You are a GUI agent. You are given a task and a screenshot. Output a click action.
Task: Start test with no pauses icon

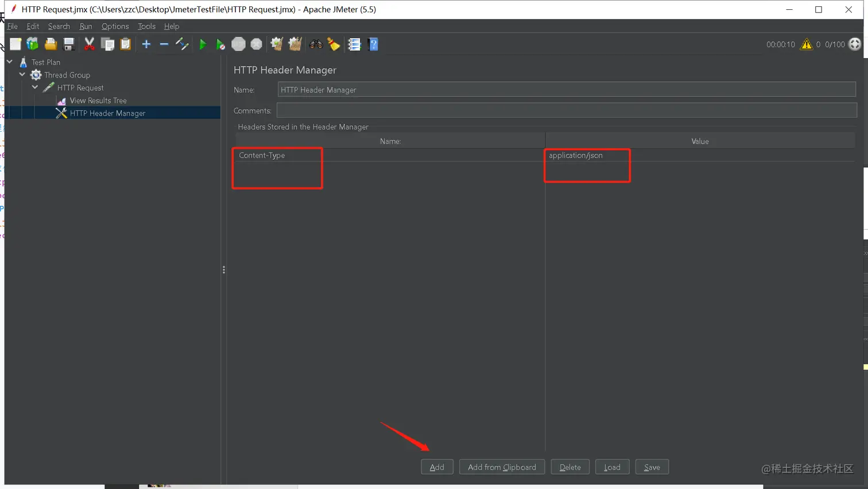pos(220,44)
